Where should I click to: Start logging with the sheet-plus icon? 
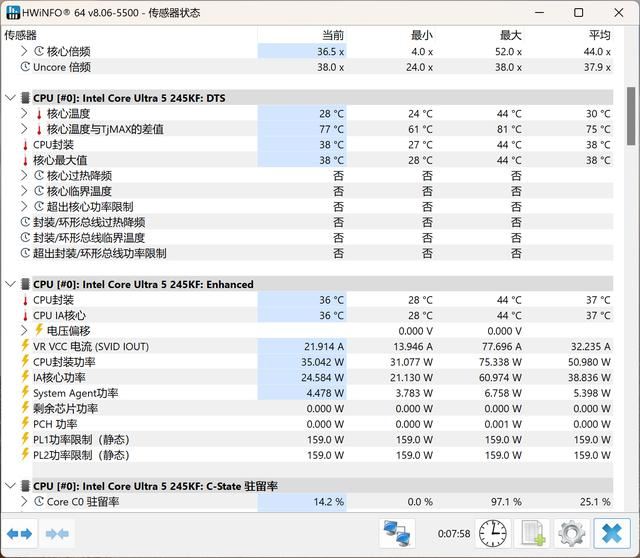(533, 534)
